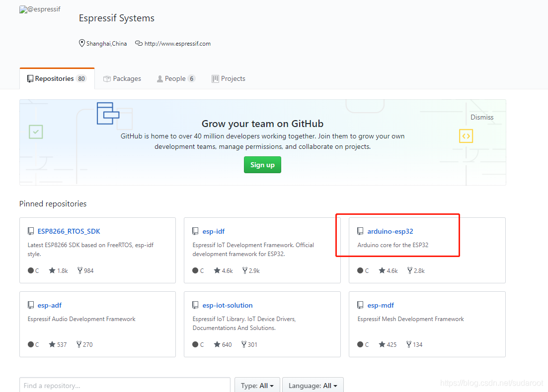This screenshot has width=548, height=392.
Task: Click the star icon on esp-mdf card
Action: click(382, 344)
